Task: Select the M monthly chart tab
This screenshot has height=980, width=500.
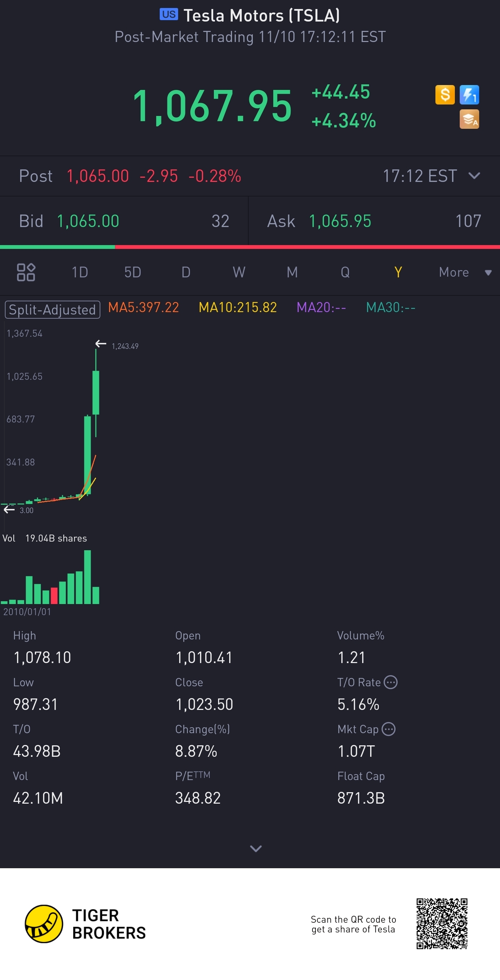Action: point(292,273)
